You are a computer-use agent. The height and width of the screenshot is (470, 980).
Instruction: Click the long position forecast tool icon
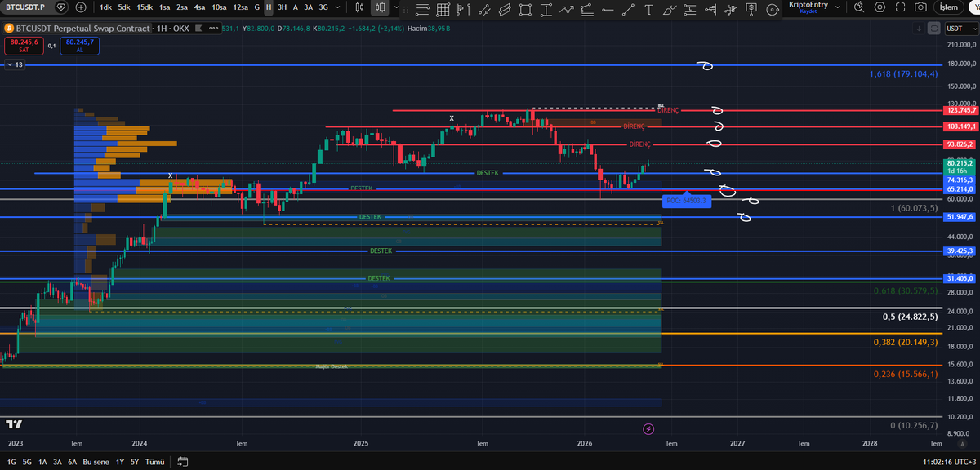689,9
